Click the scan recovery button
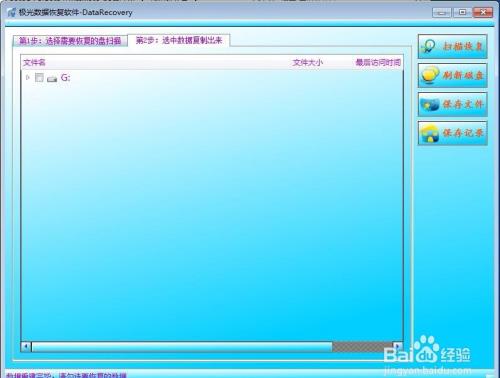Screen dimensions: 500x378 point(452,46)
